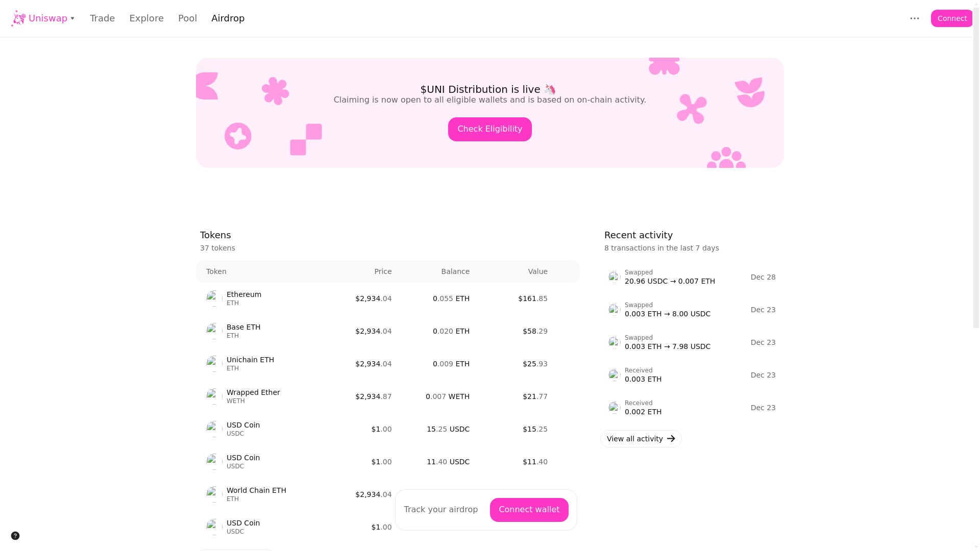Image resolution: width=980 pixels, height=551 pixels.
Task: Click the USD Coin icon with 15.25 balance
Action: (214, 429)
